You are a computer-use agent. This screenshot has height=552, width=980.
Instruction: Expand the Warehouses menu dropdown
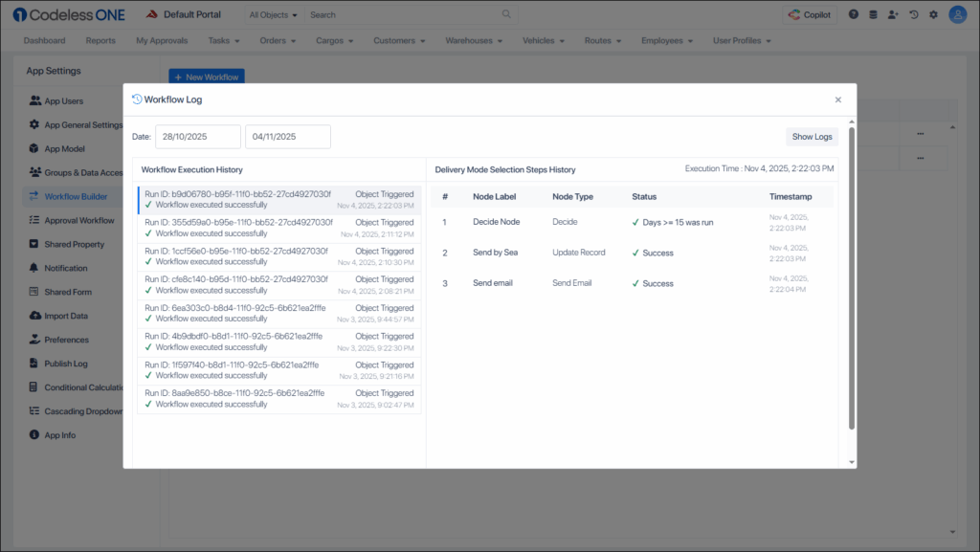[x=475, y=41]
